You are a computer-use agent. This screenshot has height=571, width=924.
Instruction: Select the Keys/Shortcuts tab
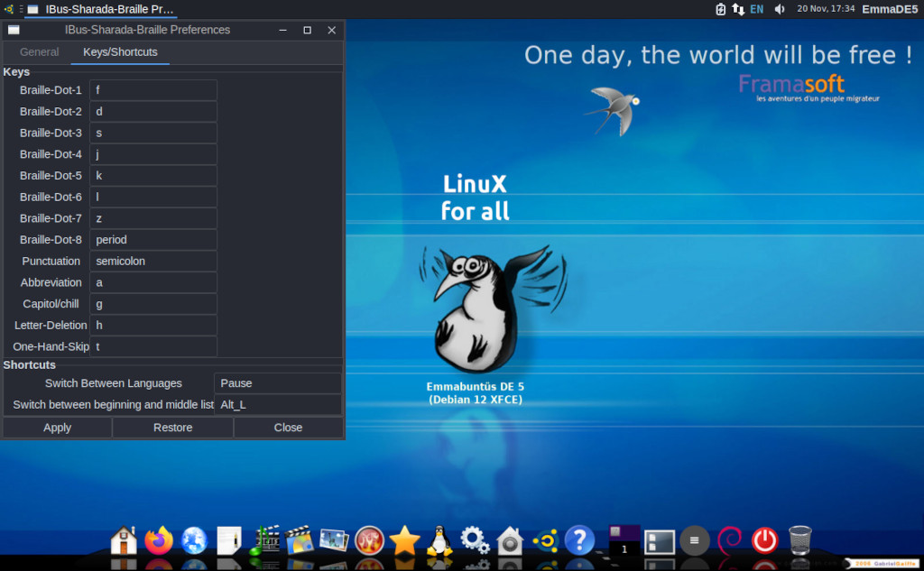120,51
